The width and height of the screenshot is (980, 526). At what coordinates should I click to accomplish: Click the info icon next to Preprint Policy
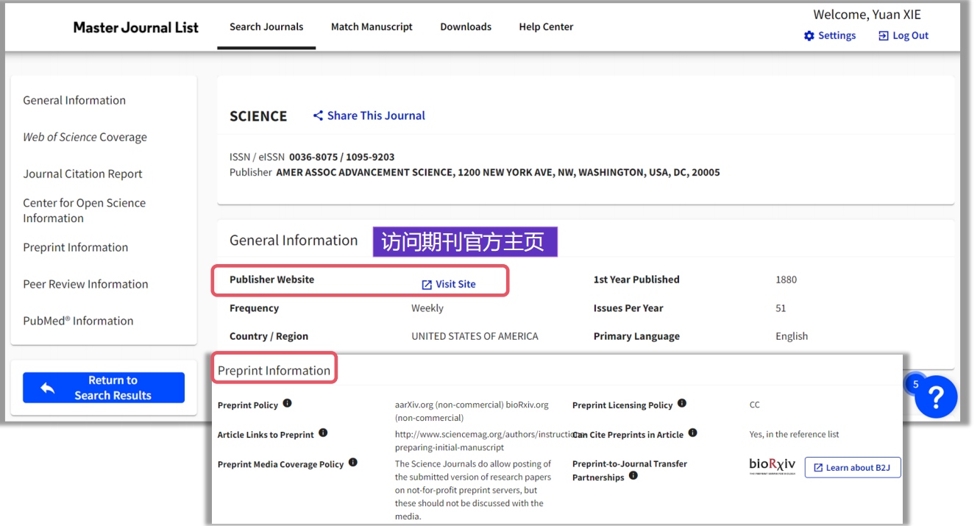287,403
